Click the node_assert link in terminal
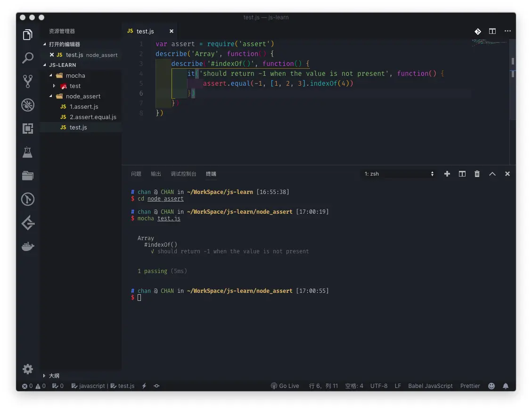The width and height of the screenshot is (532, 411). pyautogui.click(x=165, y=199)
